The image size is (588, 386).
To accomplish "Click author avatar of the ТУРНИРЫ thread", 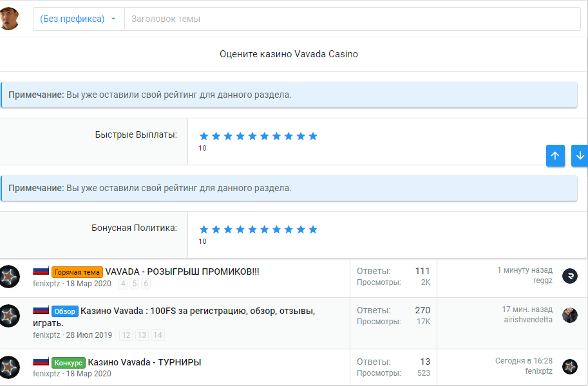I will [9, 367].
